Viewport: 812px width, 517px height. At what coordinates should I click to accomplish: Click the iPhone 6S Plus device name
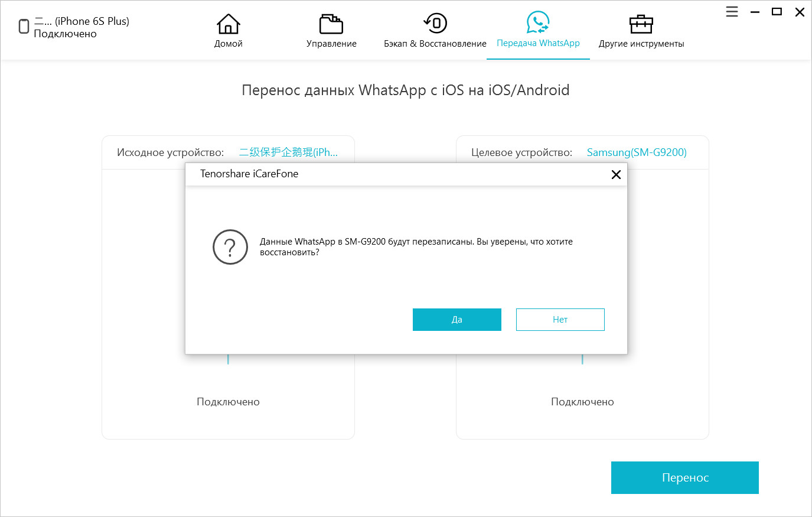(81, 21)
